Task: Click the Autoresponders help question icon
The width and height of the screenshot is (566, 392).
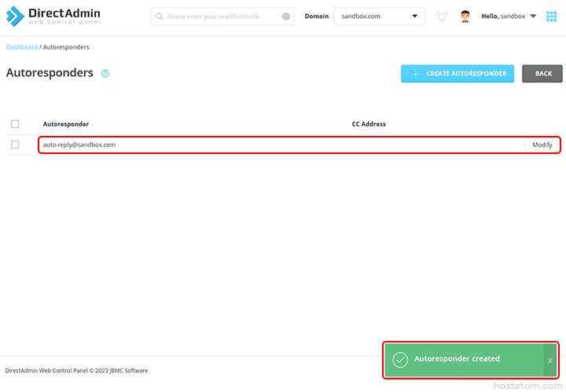Action: (105, 74)
